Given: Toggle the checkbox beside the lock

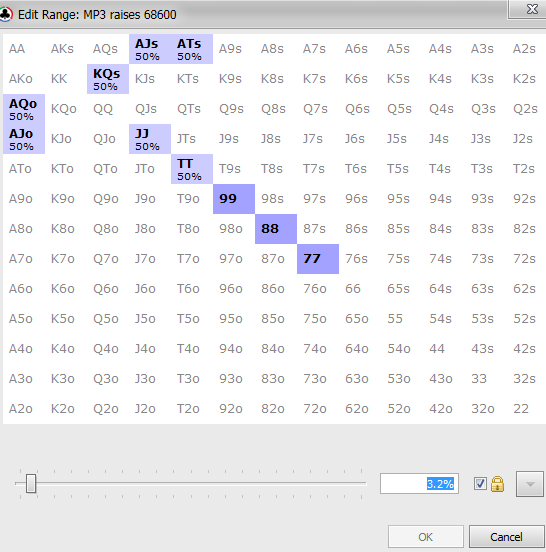Looking at the screenshot, I should point(480,484).
